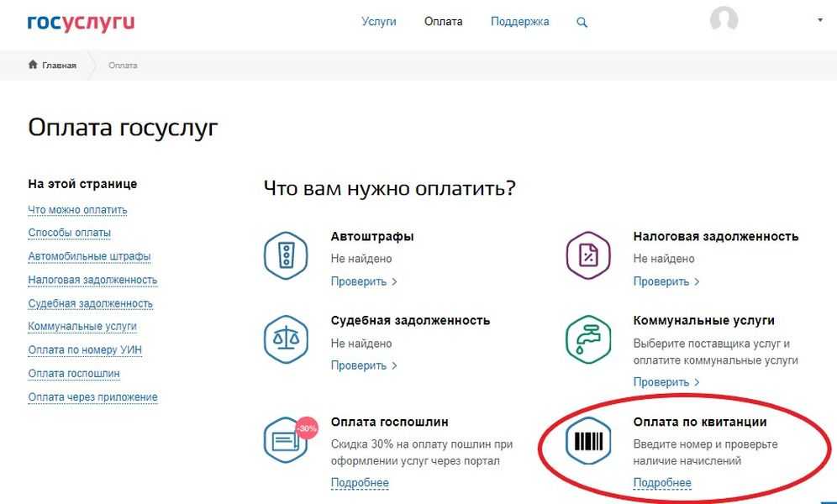Open Оплата по номеру УИН link
The image size is (837, 504).
tap(84, 349)
